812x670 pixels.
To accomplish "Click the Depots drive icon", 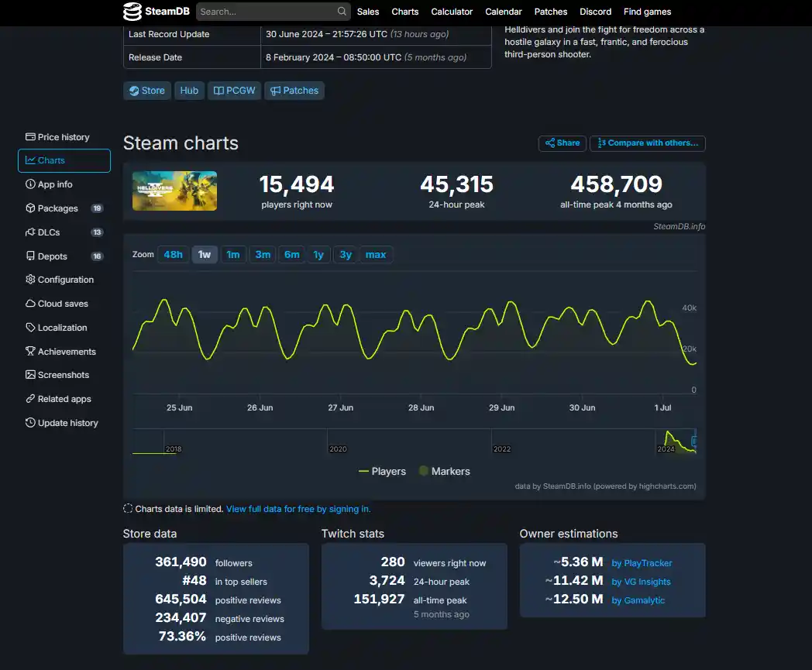I will [30, 256].
